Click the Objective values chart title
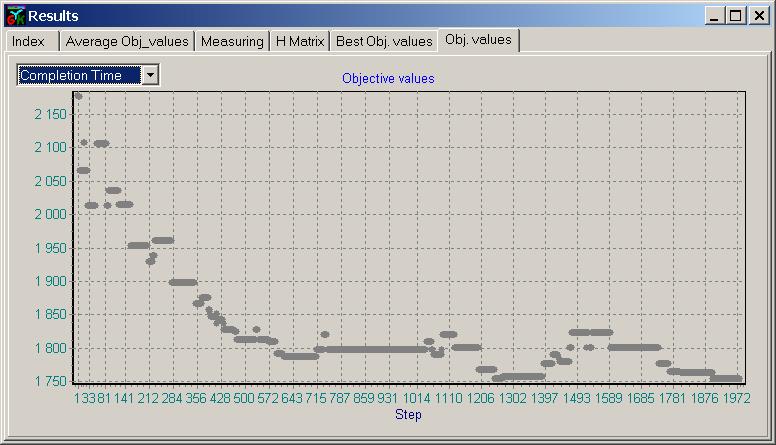The image size is (776, 445). coord(388,78)
